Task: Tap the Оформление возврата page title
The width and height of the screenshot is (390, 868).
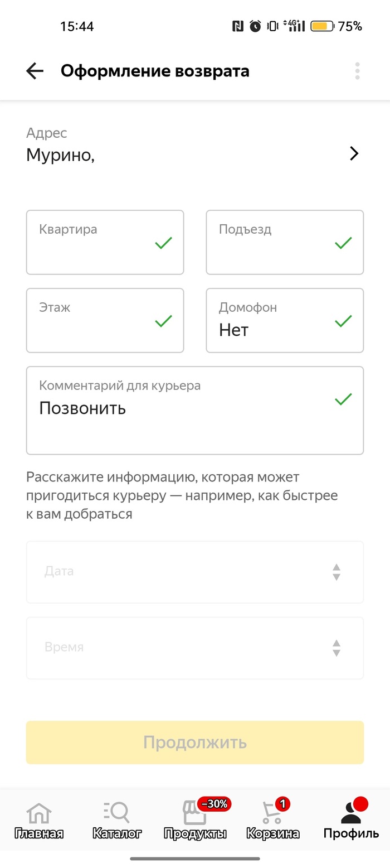Action: 155,71
